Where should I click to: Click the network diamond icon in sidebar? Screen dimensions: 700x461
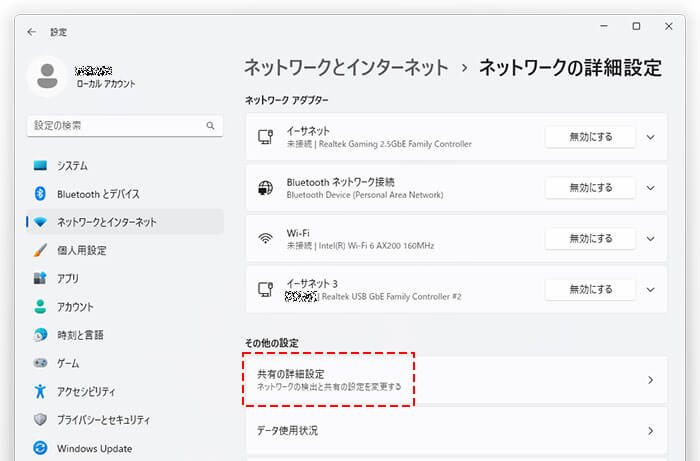click(x=40, y=222)
